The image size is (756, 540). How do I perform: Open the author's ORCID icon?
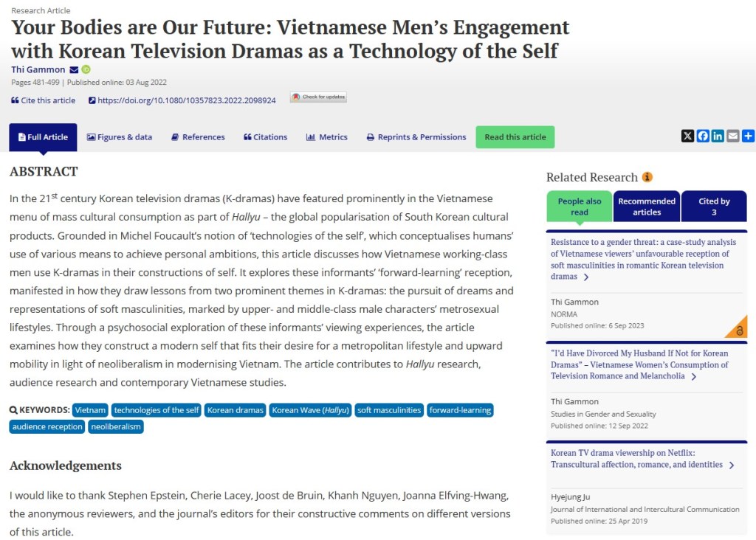(x=86, y=69)
